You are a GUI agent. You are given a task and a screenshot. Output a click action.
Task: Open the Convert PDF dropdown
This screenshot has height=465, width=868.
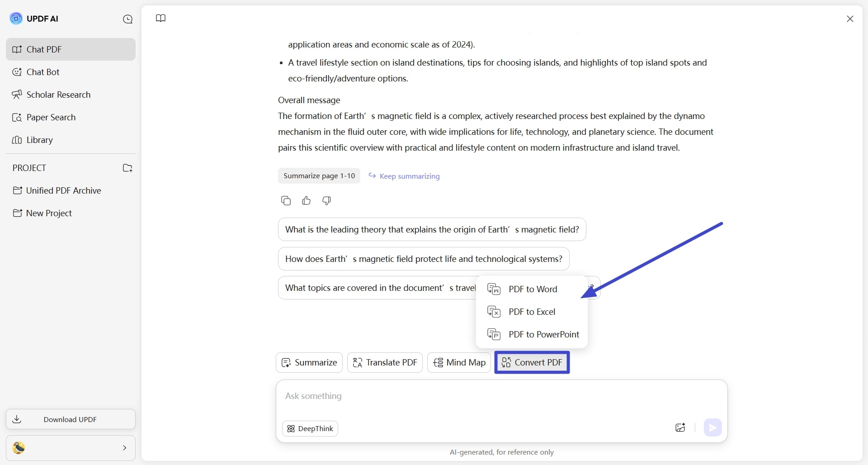[x=532, y=362]
